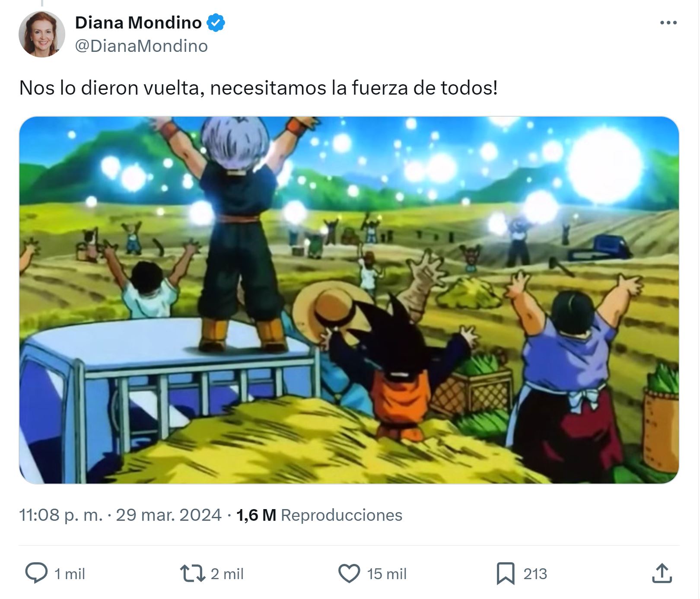Click the word Reproducciones label
Viewport: 700px width, 599px height.
pyautogui.click(x=342, y=515)
